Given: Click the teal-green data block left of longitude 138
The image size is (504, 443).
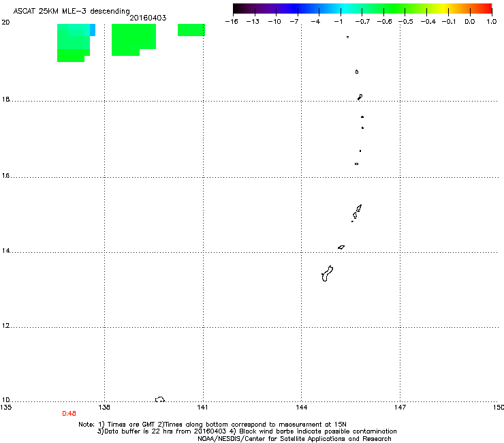Looking at the screenshot, I should (74, 42).
